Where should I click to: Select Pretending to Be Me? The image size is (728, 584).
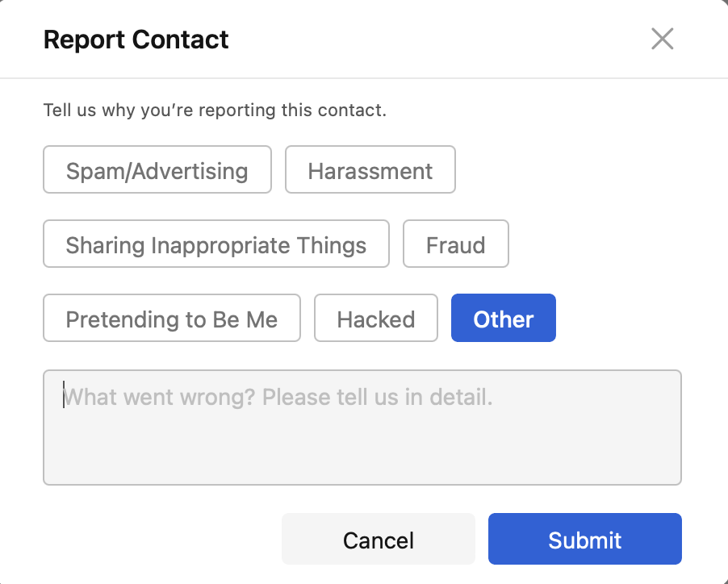tap(172, 319)
